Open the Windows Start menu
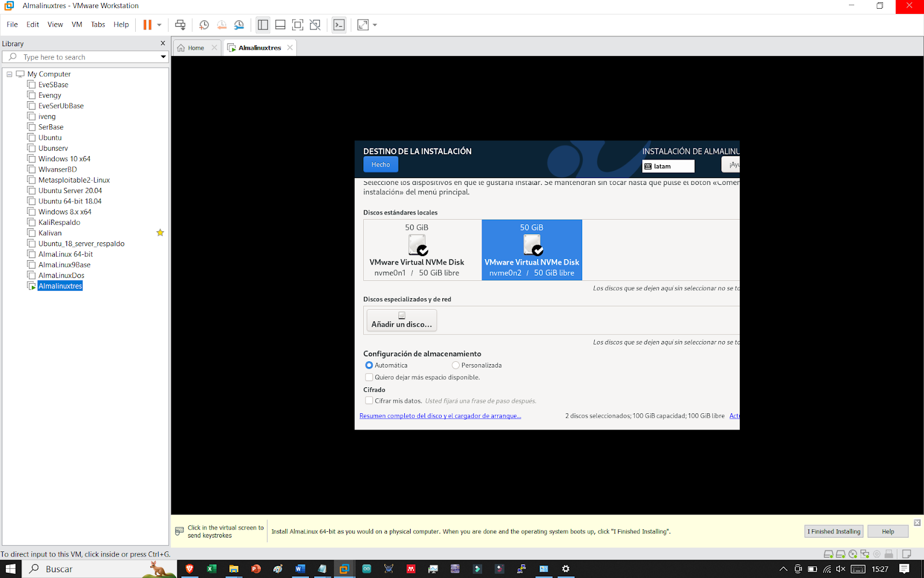The image size is (924, 578). click(10, 569)
